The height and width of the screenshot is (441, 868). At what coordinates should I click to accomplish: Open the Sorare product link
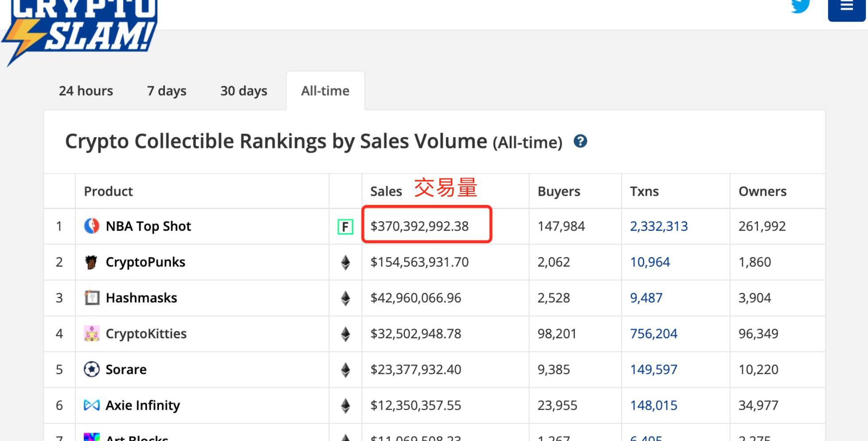[x=126, y=370]
